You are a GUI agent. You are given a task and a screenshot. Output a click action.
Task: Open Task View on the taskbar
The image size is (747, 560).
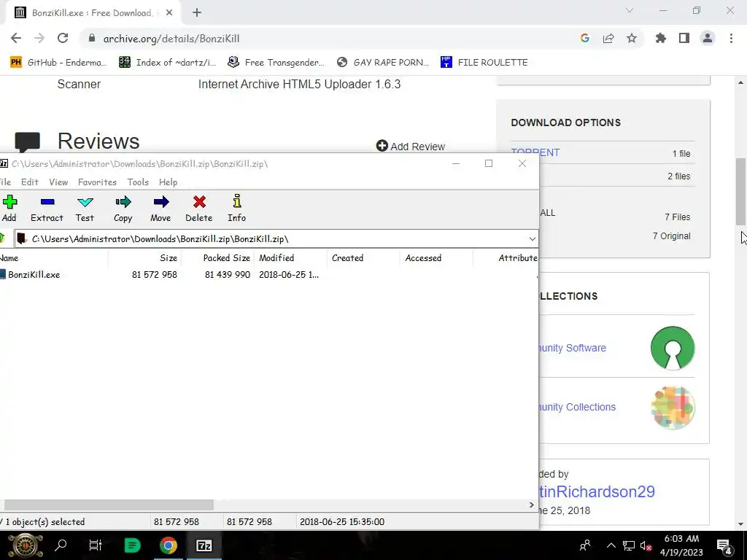(96, 545)
